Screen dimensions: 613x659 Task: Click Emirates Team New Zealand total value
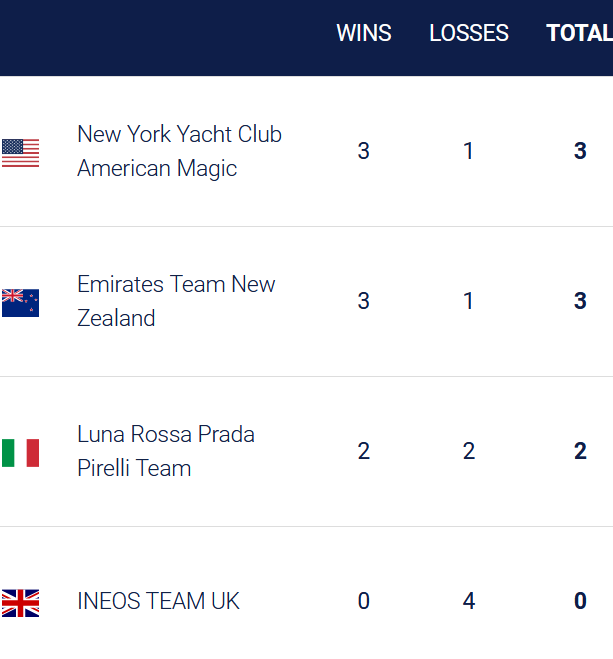pyautogui.click(x=580, y=301)
